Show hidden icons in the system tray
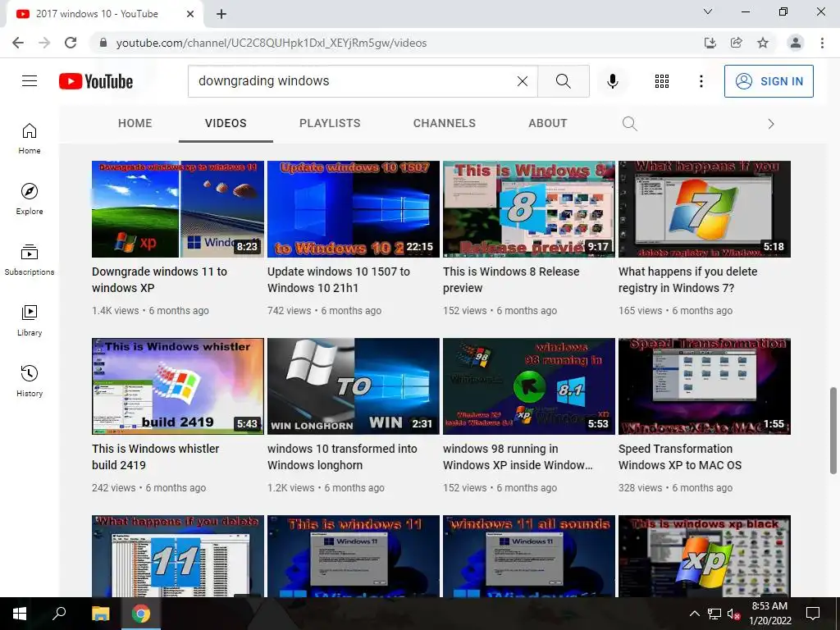The image size is (840, 630). [694, 614]
